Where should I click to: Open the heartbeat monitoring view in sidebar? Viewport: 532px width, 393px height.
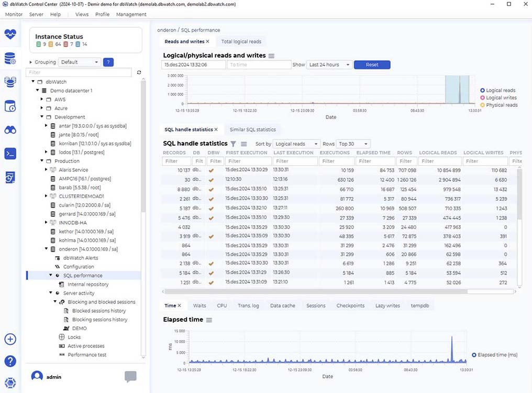coord(10,34)
